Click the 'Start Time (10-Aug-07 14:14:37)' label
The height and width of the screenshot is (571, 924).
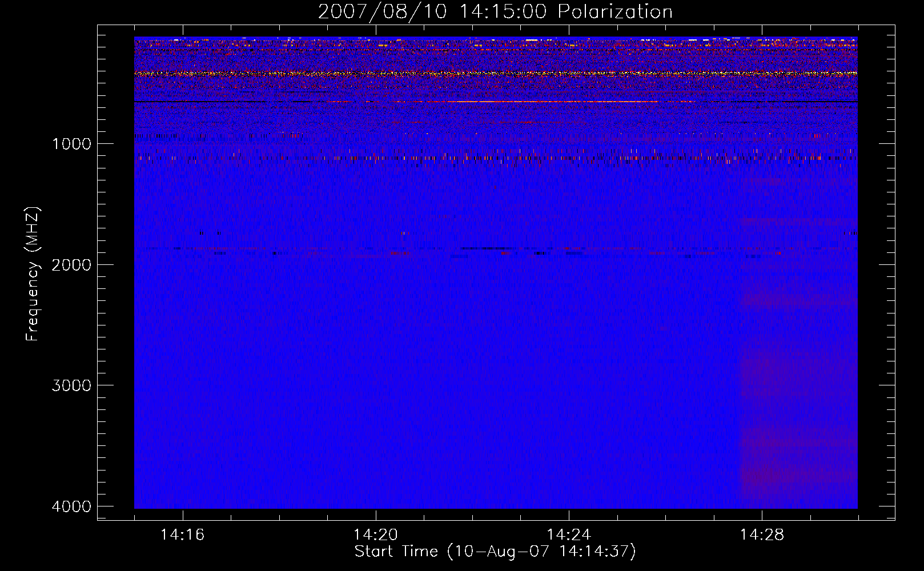(495, 552)
